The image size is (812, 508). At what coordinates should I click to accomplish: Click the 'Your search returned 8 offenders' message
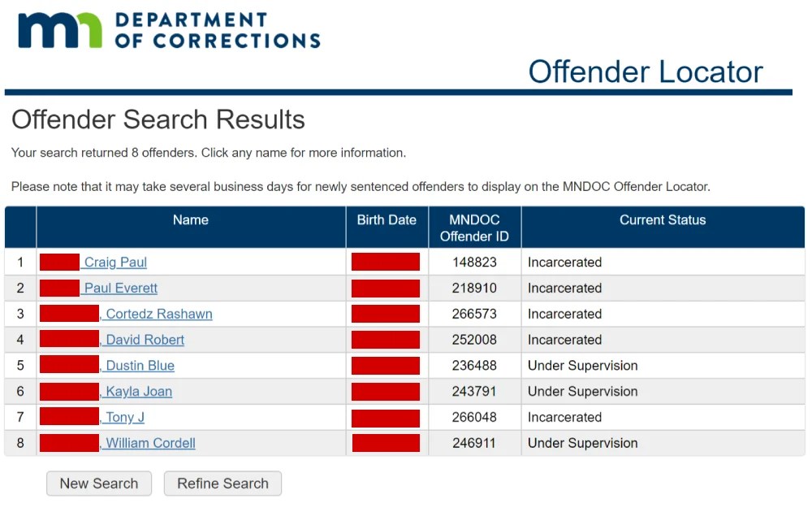click(x=208, y=153)
